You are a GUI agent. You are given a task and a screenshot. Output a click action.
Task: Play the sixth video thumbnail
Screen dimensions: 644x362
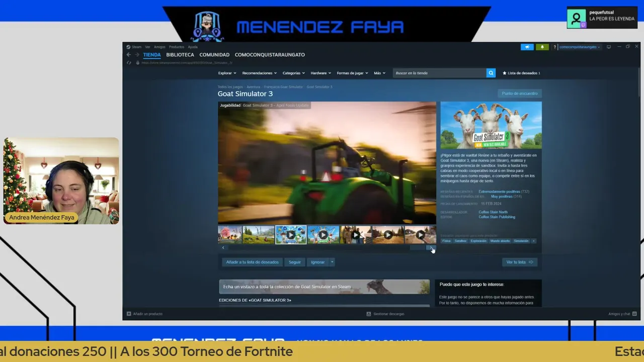pyautogui.click(x=388, y=235)
